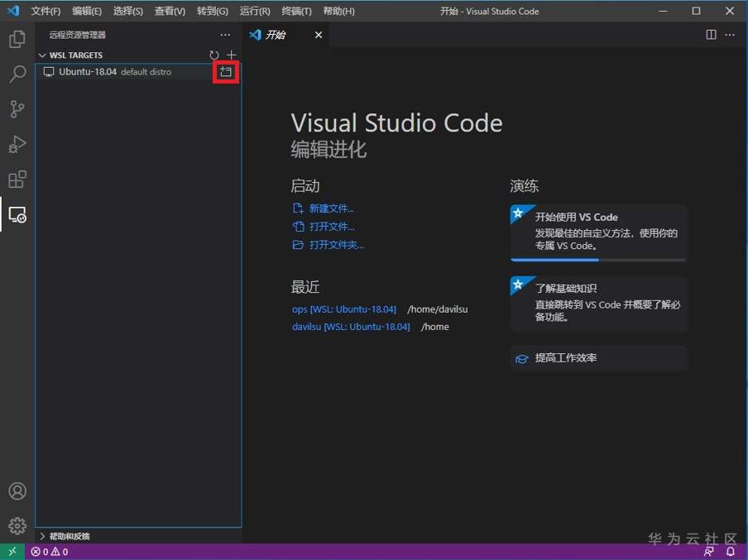748x560 pixels.
Task: Click the 开始使用 VS Code progress bar
Action: [x=598, y=260]
